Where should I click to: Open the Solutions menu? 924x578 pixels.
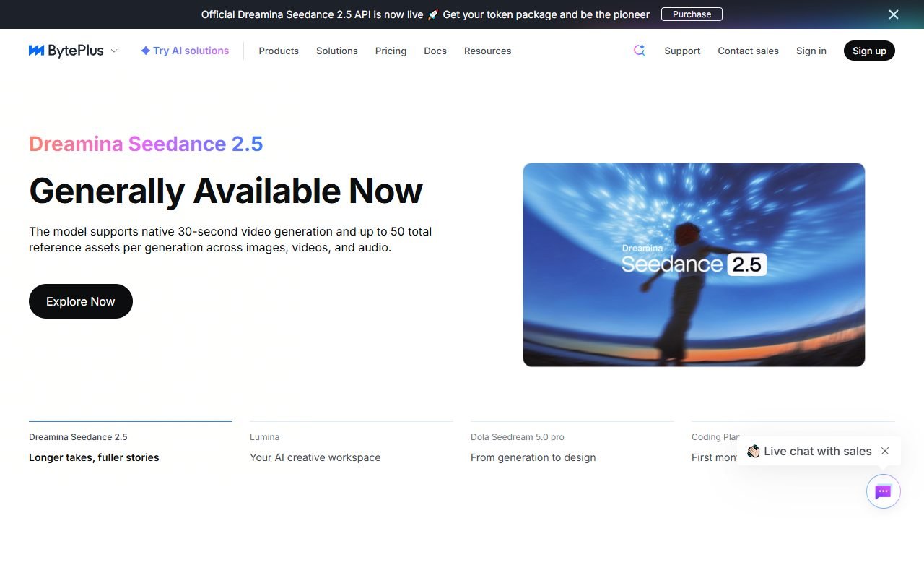click(337, 51)
